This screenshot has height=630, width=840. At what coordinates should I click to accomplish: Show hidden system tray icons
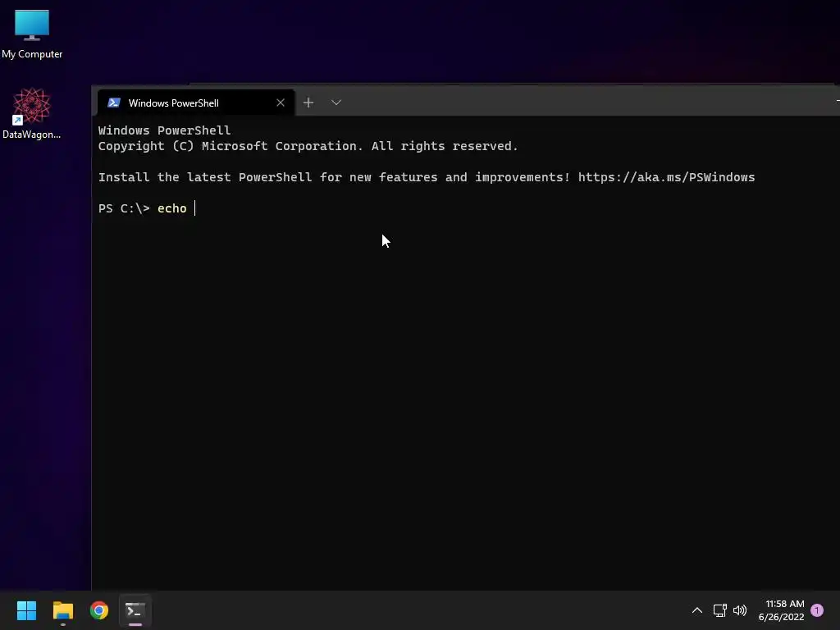click(x=697, y=610)
